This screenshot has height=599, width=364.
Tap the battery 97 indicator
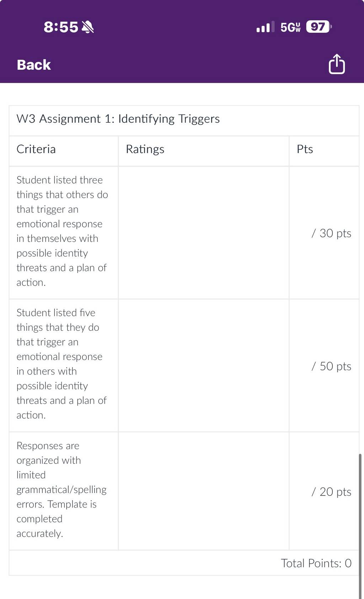point(319,27)
